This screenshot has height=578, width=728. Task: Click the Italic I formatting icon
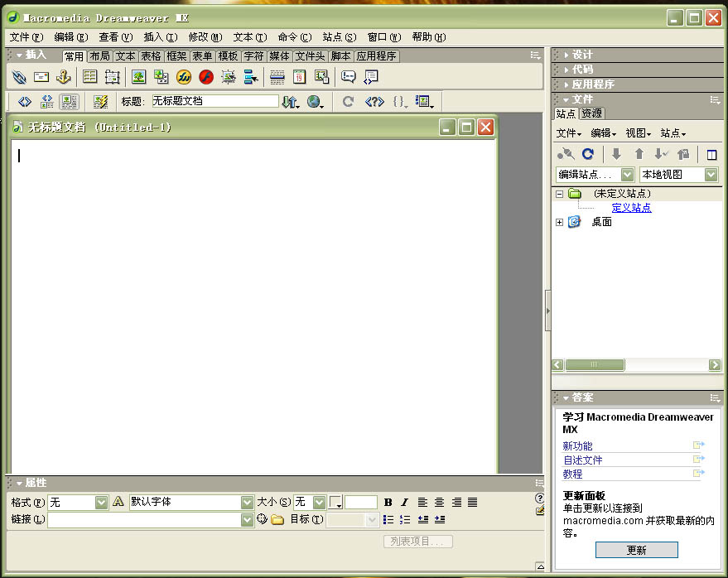coord(404,502)
